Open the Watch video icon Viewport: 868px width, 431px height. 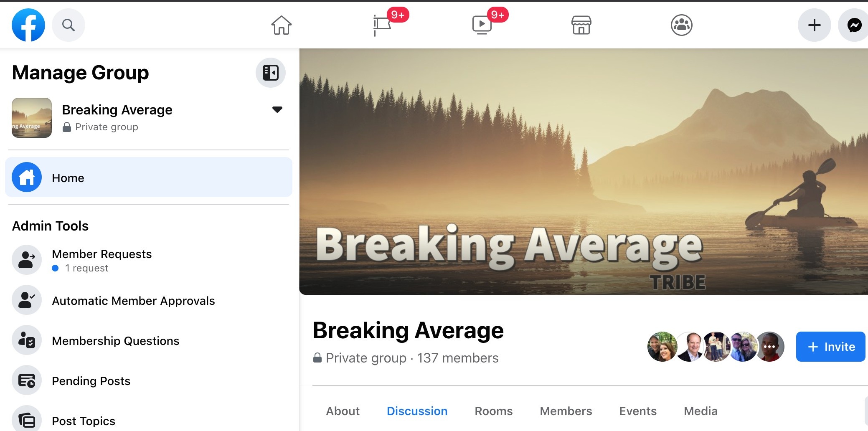[482, 25]
